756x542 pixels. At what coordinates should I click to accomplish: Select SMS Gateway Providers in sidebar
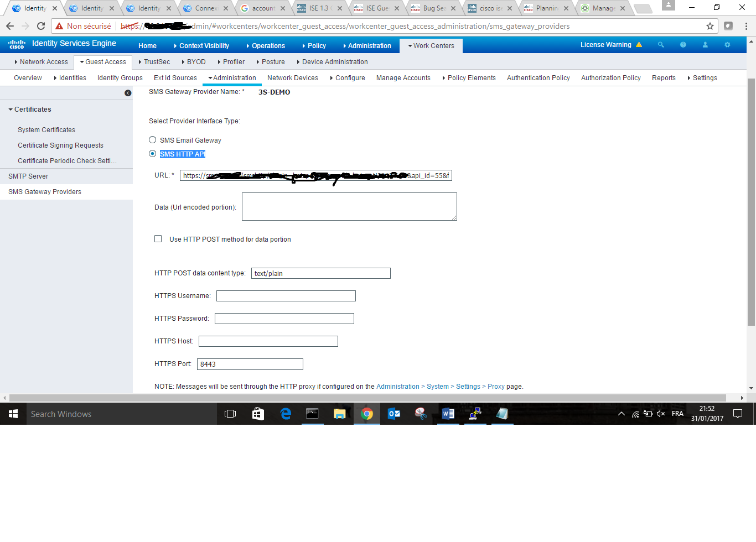pos(45,192)
